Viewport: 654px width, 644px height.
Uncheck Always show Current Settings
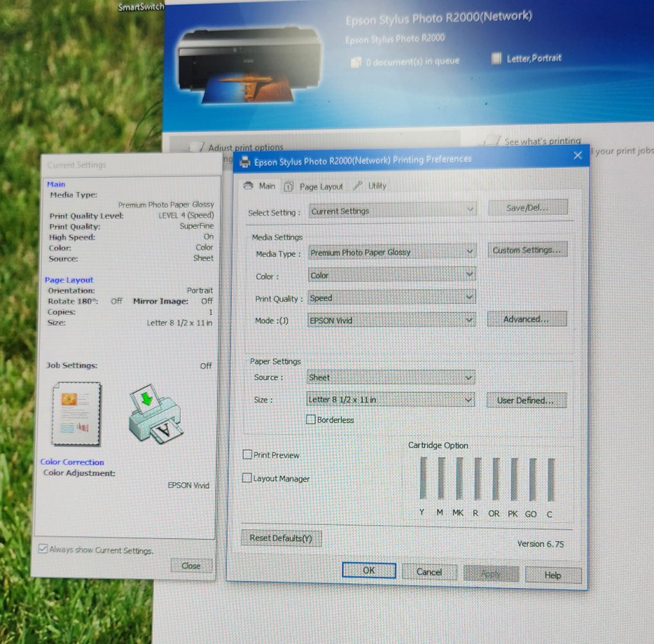(43, 549)
